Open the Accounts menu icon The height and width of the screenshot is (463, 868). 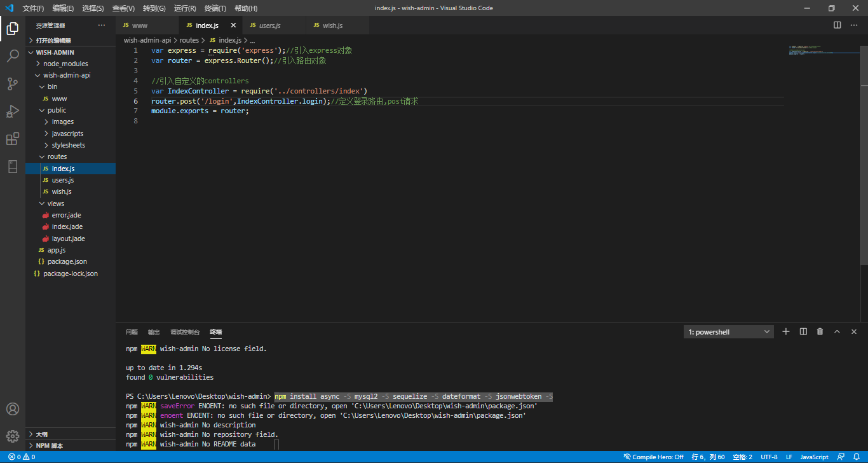(x=13, y=409)
